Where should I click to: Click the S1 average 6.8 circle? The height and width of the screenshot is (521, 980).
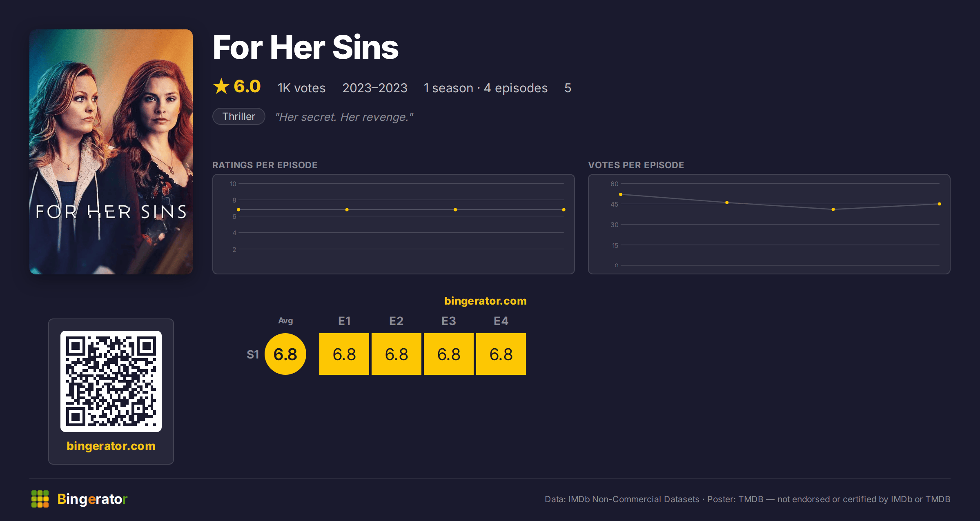285,354
